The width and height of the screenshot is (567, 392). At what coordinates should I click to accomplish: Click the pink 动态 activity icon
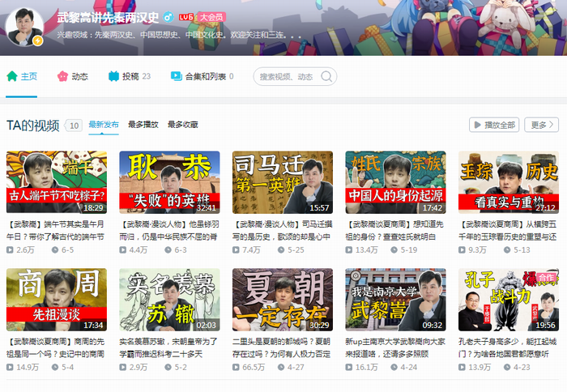62,76
